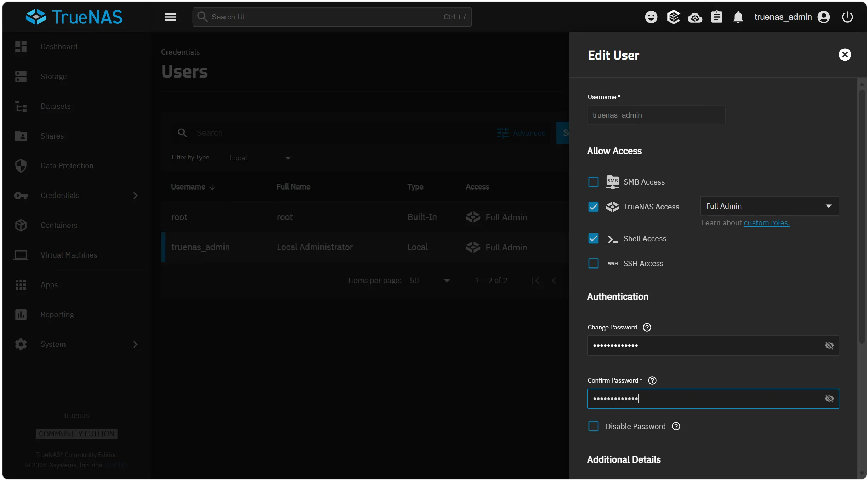The height and width of the screenshot is (480, 868).
Task: Open the alerts bell icon
Action: (738, 17)
